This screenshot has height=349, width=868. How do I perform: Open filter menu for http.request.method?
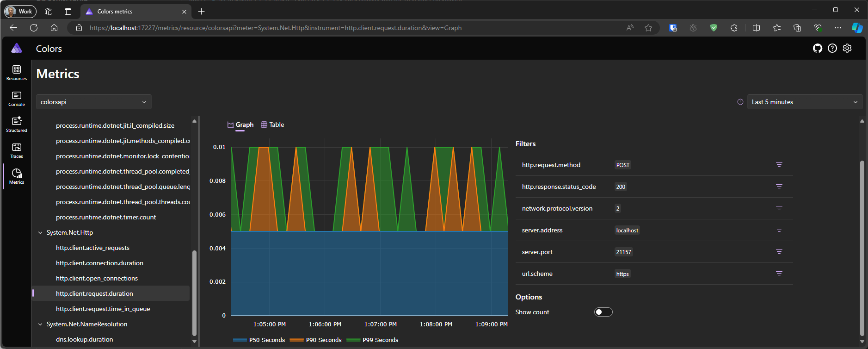779,165
